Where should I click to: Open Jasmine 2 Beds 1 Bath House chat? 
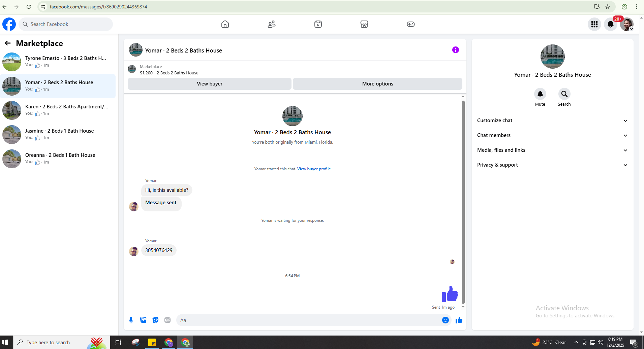pyautogui.click(x=58, y=135)
